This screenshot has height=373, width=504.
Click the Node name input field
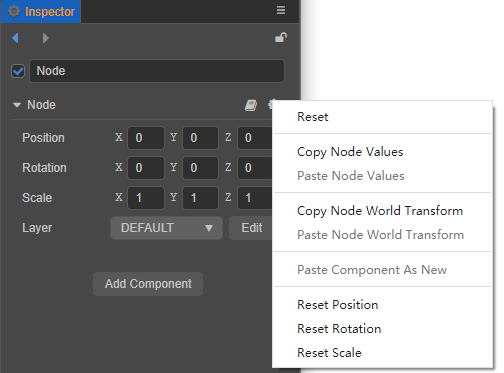[157, 71]
